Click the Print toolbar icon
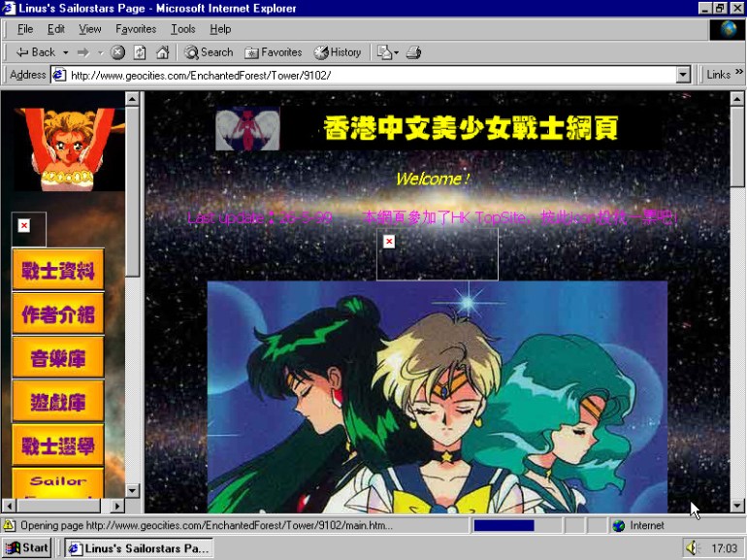747x560 pixels. pyautogui.click(x=413, y=52)
